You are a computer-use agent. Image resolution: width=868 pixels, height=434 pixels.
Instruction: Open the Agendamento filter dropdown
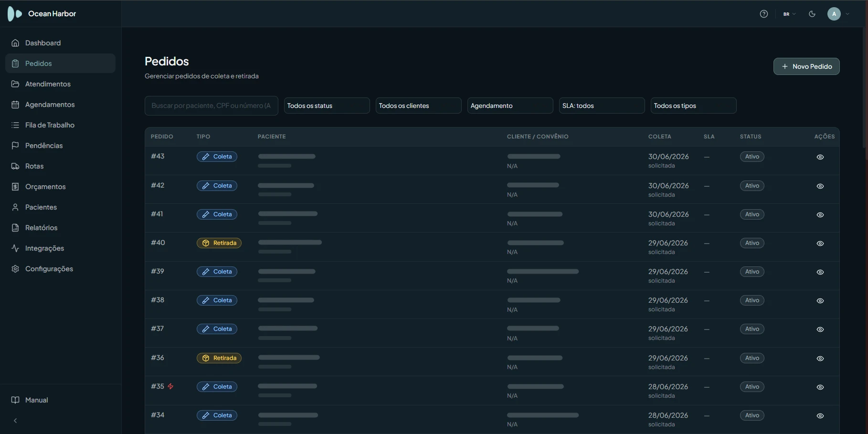pyautogui.click(x=510, y=106)
